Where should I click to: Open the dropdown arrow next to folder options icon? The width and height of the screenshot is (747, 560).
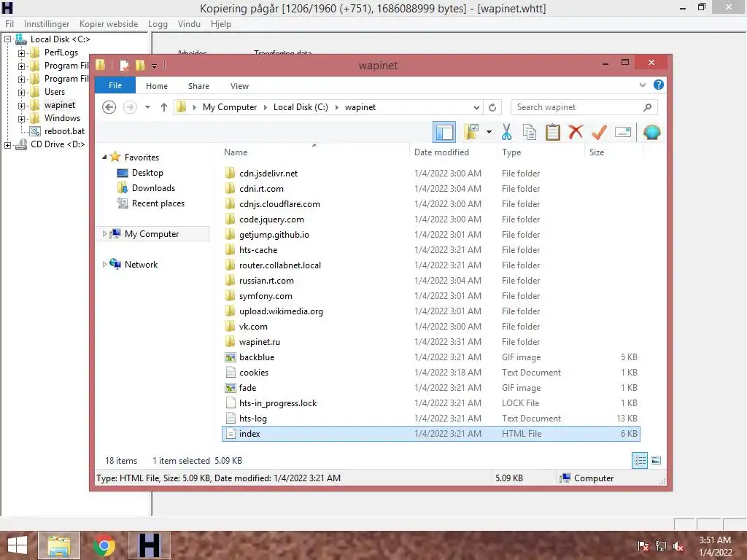tap(489, 132)
